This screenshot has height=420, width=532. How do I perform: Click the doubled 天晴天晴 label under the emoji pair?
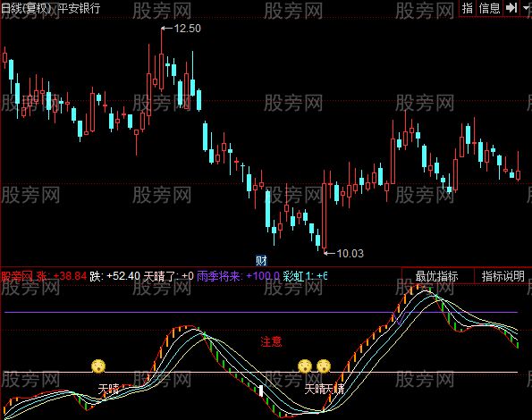(x=324, y=389)
